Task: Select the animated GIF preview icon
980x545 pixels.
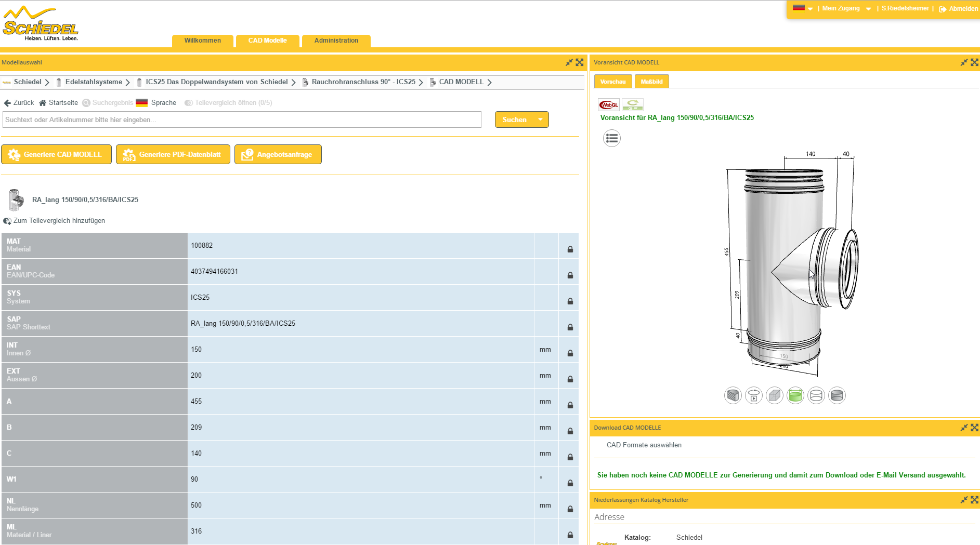Action: pos(633,105)
